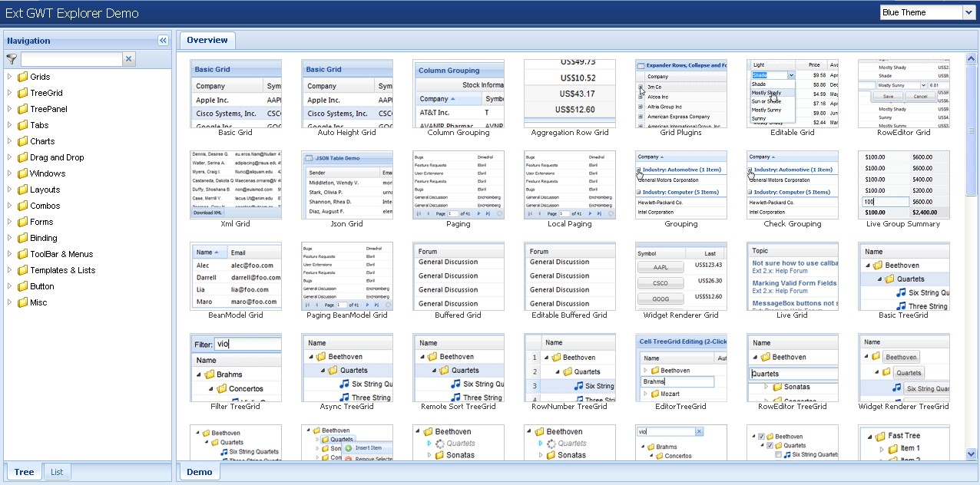
Task: Open the Basic Grid demo thumbnail
Action: [235, 94]
